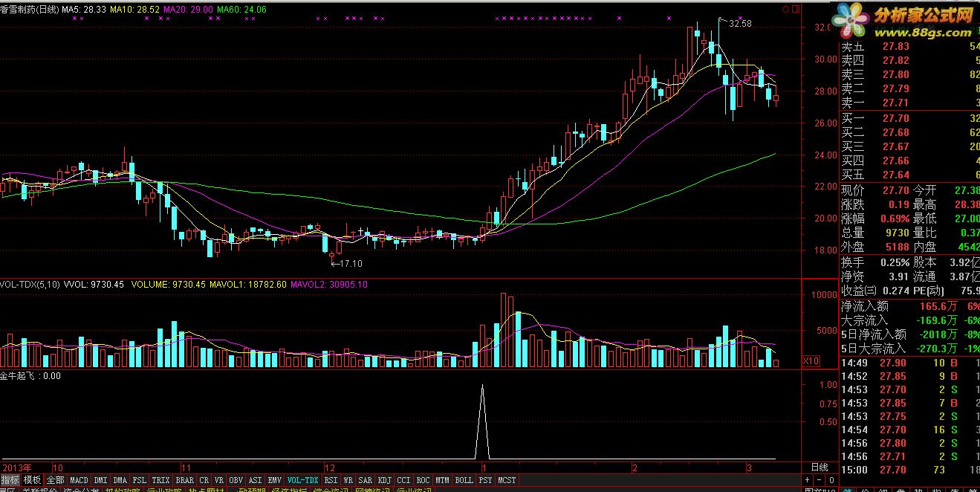Click the 买五 27.64 bid row

pos(910,175)
